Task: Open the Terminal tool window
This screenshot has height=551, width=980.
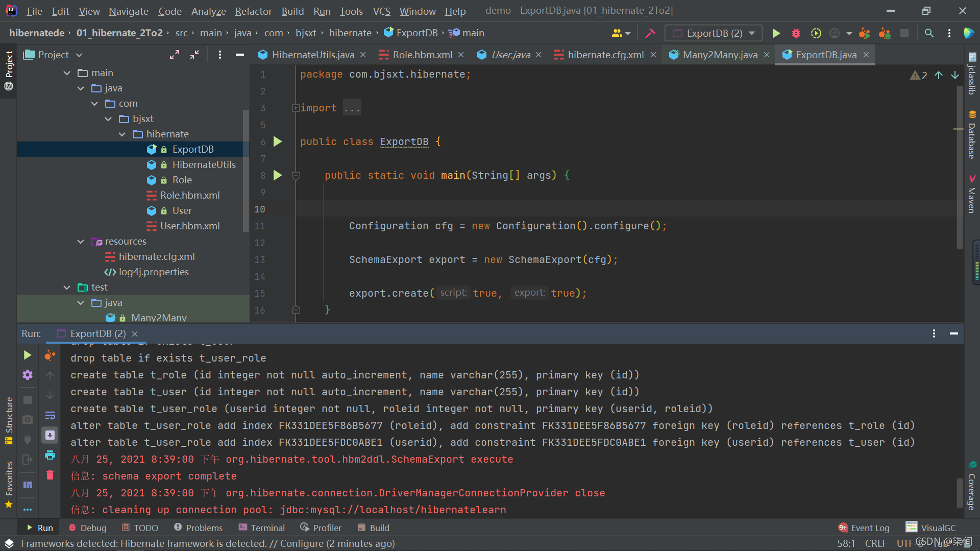Action: (x=261, y=528)
